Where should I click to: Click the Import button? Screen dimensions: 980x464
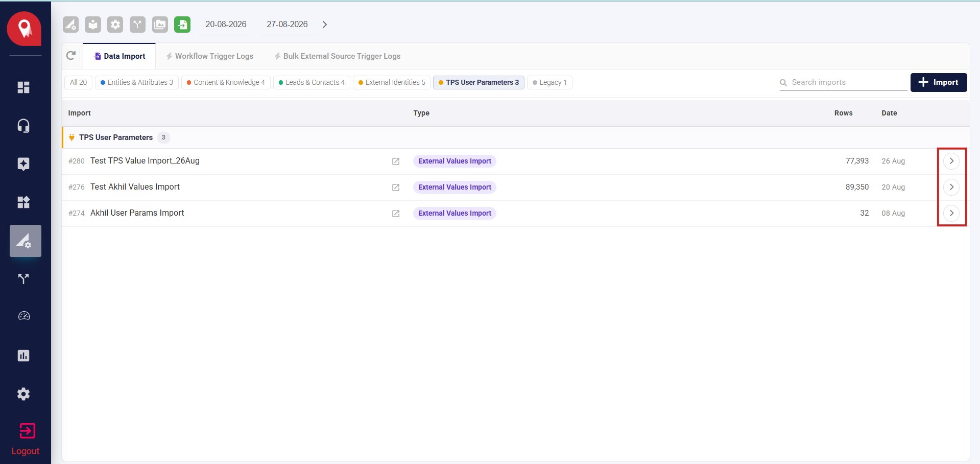click(939, 82)
